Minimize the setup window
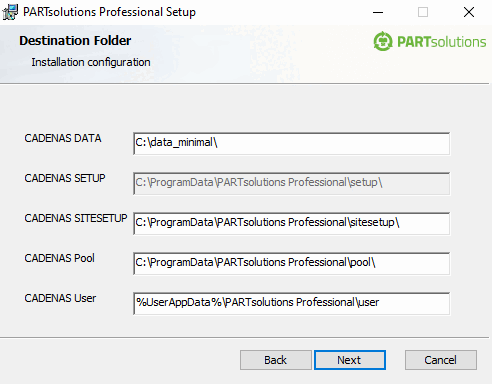This screenshot has height=384, width=492. tap(378, 12)
